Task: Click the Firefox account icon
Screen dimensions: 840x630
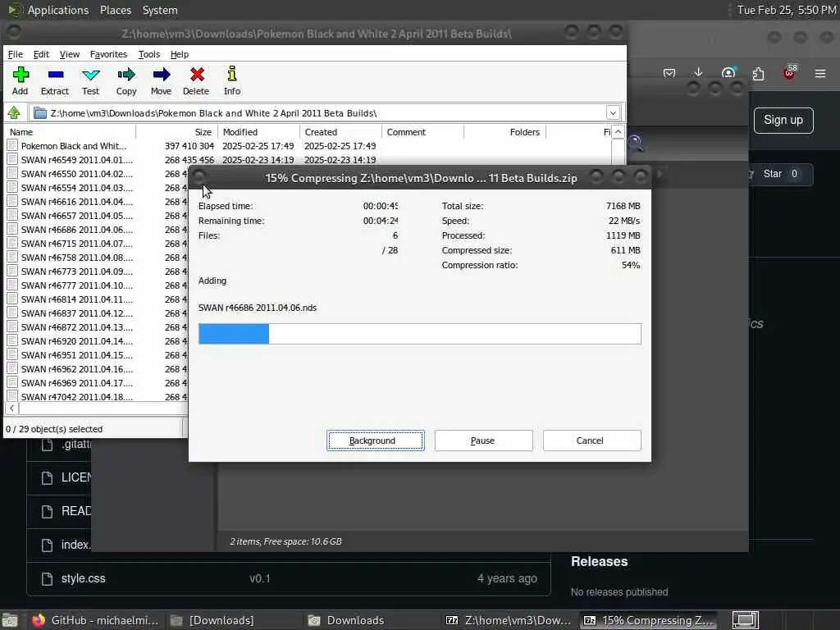Action: coord(728,73)
